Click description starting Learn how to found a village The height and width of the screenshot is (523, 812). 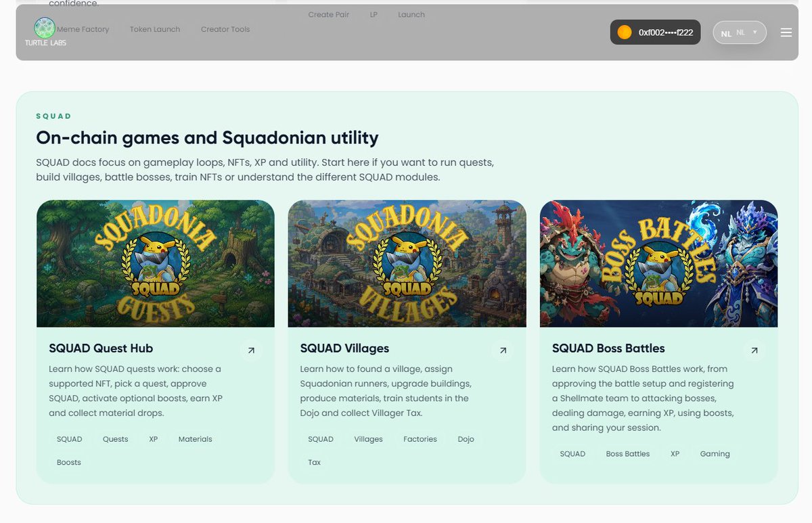tap(386, 391)
